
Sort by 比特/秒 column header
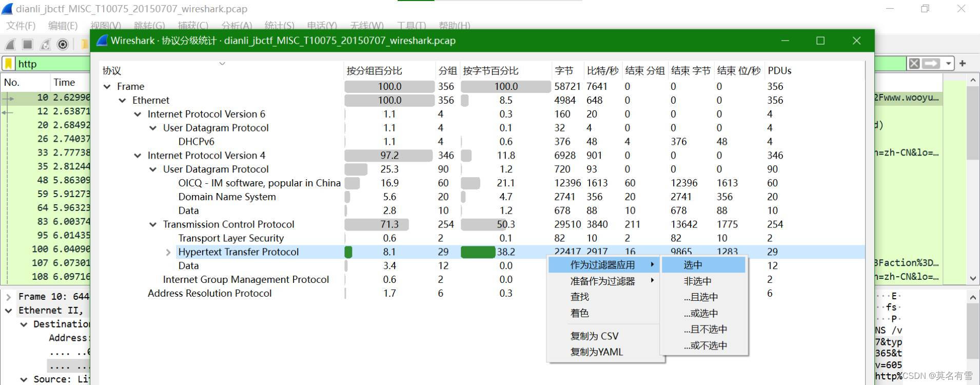tap(602, 70)
